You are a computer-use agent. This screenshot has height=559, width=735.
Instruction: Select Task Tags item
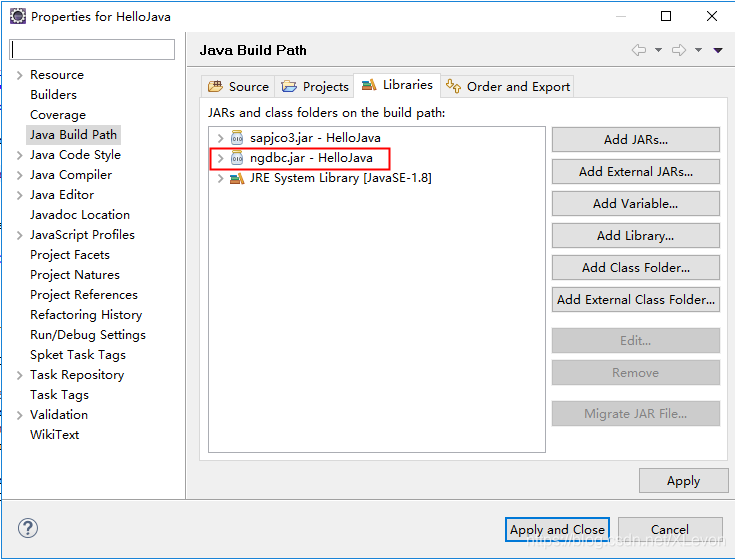tap(59, 395)
